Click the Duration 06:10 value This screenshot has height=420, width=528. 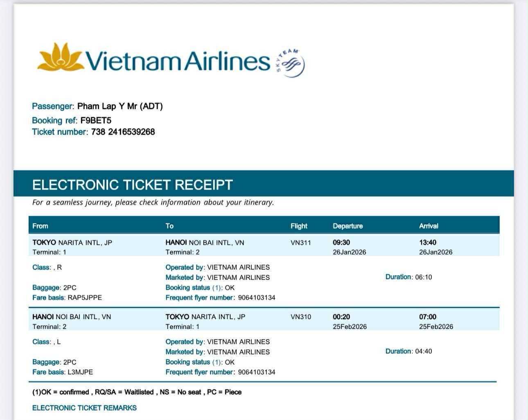(423, 277)
